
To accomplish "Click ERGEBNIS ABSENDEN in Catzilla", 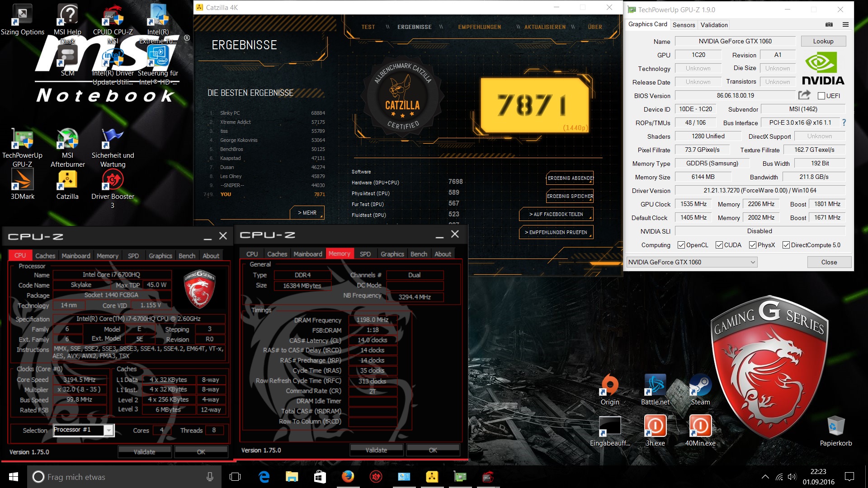I will point(570,178).
